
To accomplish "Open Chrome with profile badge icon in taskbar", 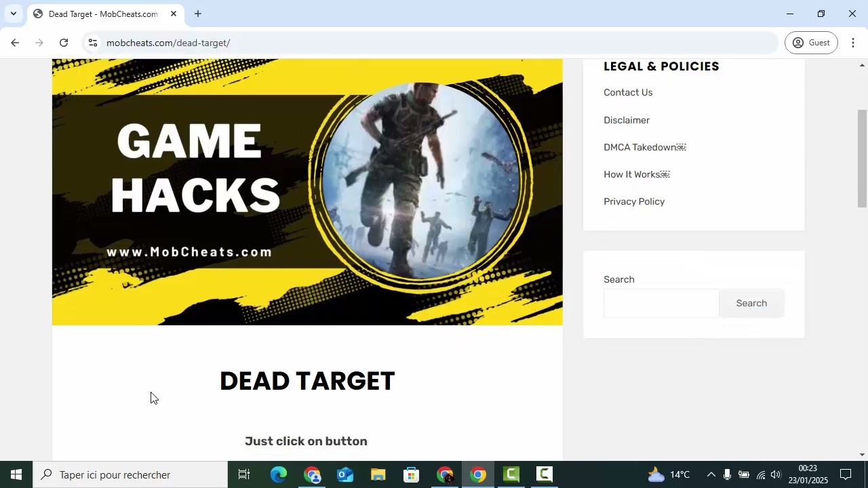I will pyautogui.click(x=312, y=474).
